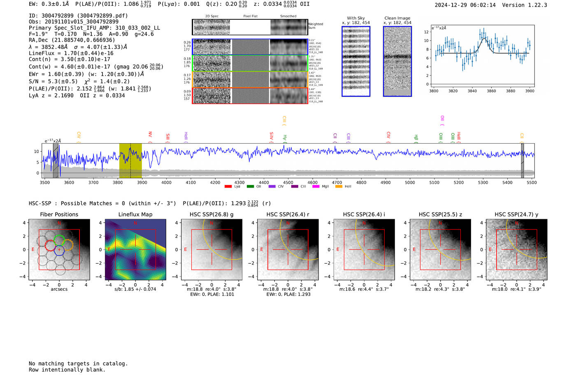The height and width of the screenshot is (392, 576).
Task: Click the 'Smoothed' column header
Action: pyautogui.click(x=288, y=16)
